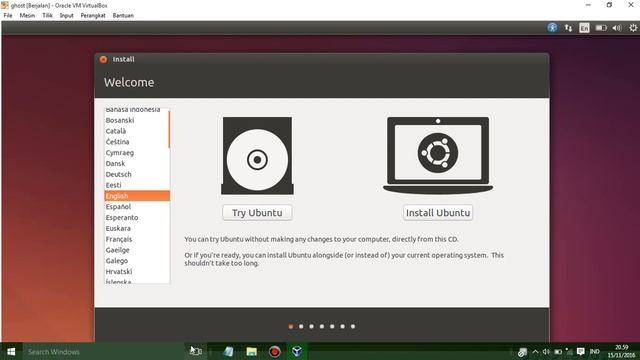The image size is (640, 360).
Task: Select Eesti in the language list
Action: coord(137,185)
